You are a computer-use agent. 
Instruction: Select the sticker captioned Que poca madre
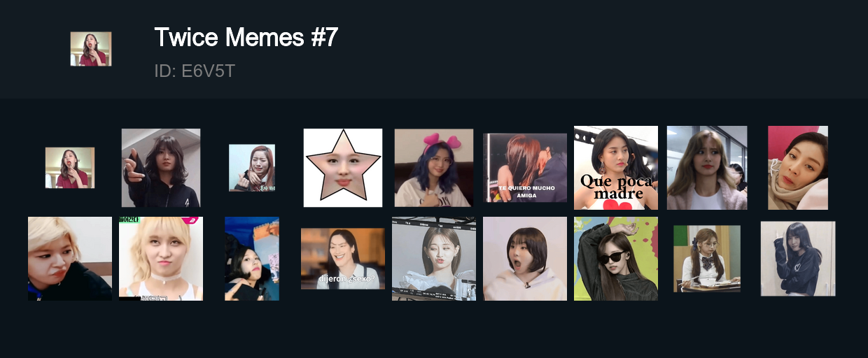(x=616, y=168)
